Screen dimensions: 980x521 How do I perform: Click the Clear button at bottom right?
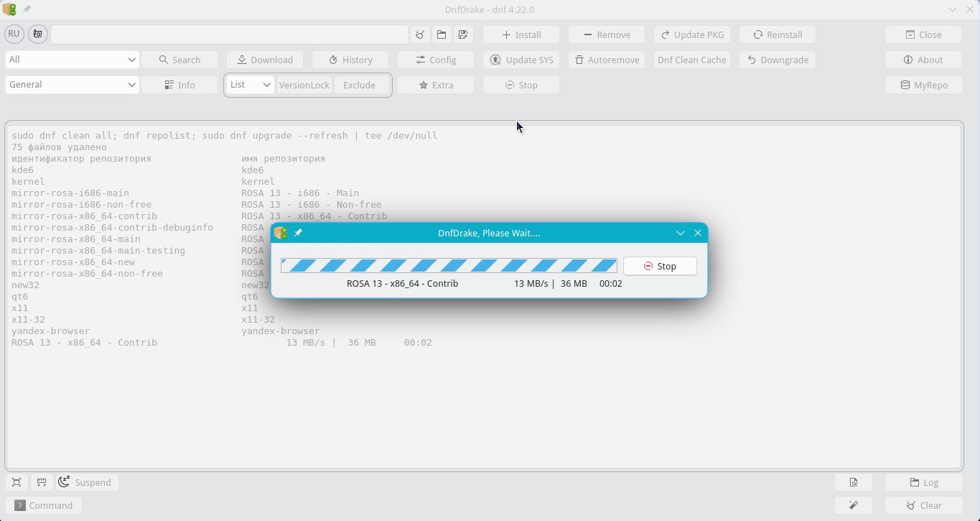[x=923, y=505]
